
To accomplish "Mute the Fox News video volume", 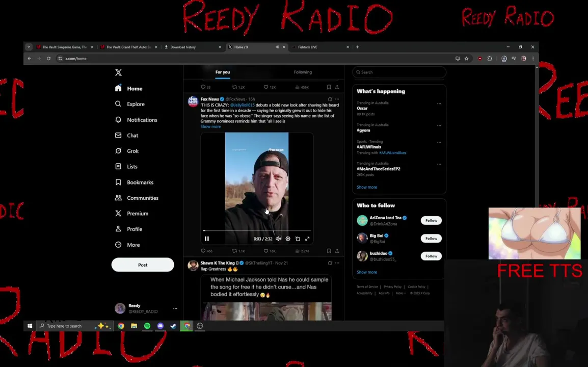I will click(x=278, y=239).
